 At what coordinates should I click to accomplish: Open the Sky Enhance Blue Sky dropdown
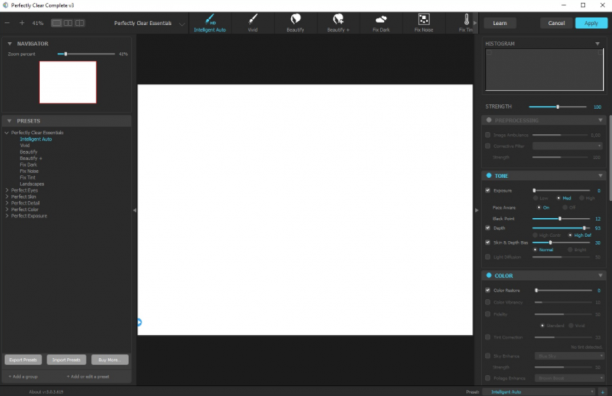point(569,356)
